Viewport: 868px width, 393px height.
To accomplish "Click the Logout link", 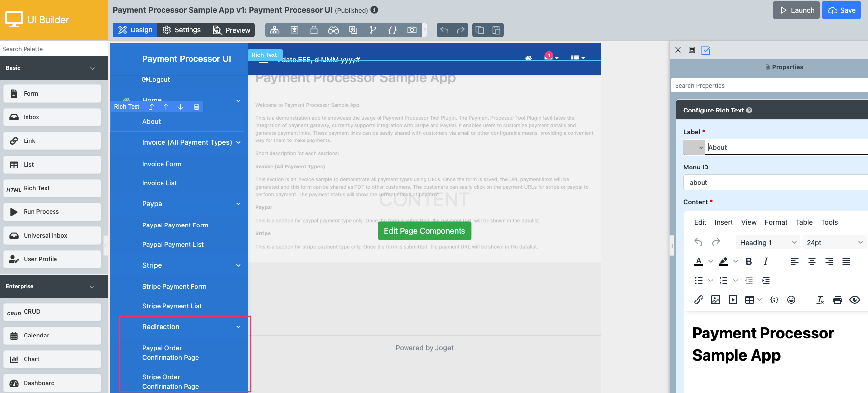I will pos(156,80).
